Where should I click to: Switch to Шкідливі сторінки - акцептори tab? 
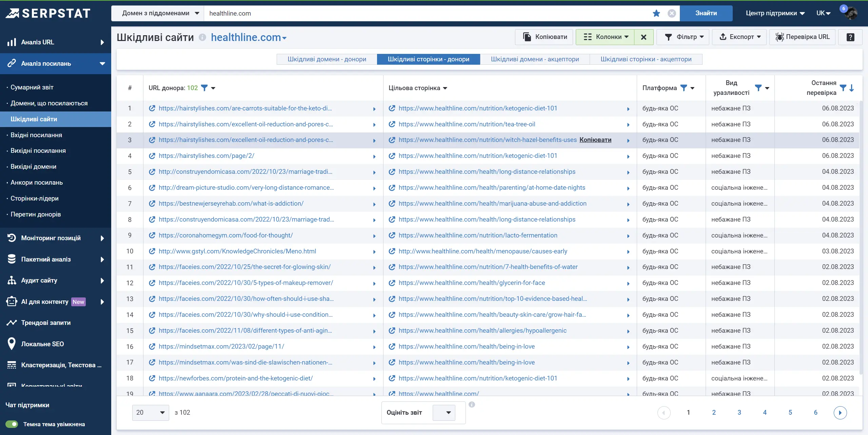(646, 59)
